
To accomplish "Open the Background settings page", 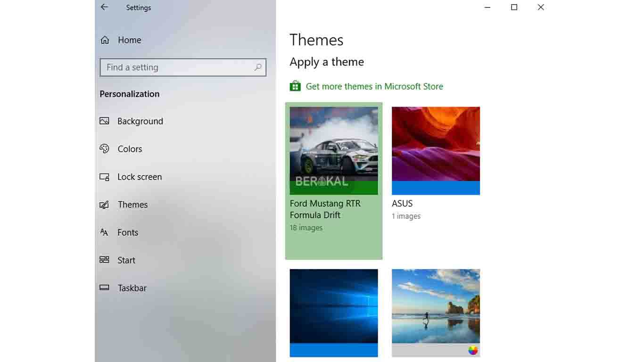I will (x=140, y=121).
